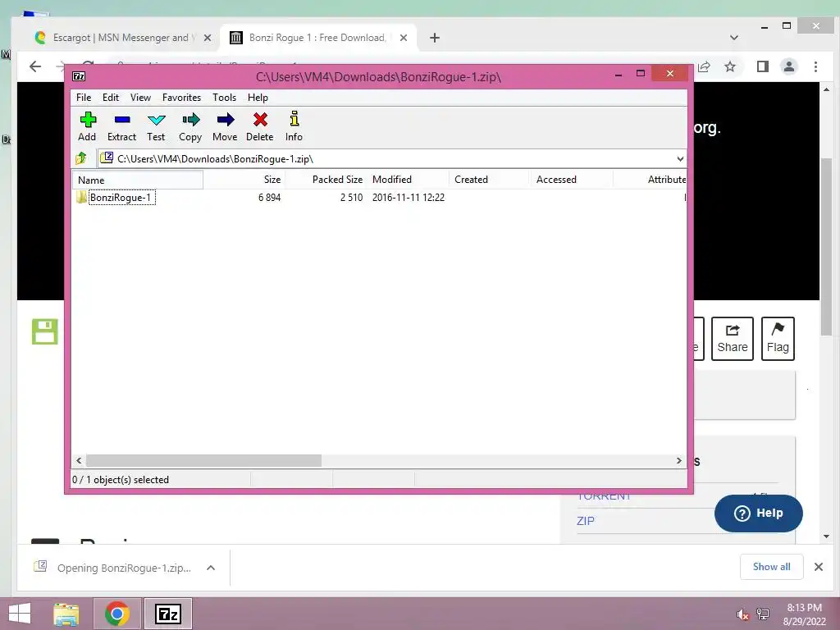The height and width of the screenshot is (630, 840).
Task: Expand the address path dropdown
Action: click(x=680, y=159)
